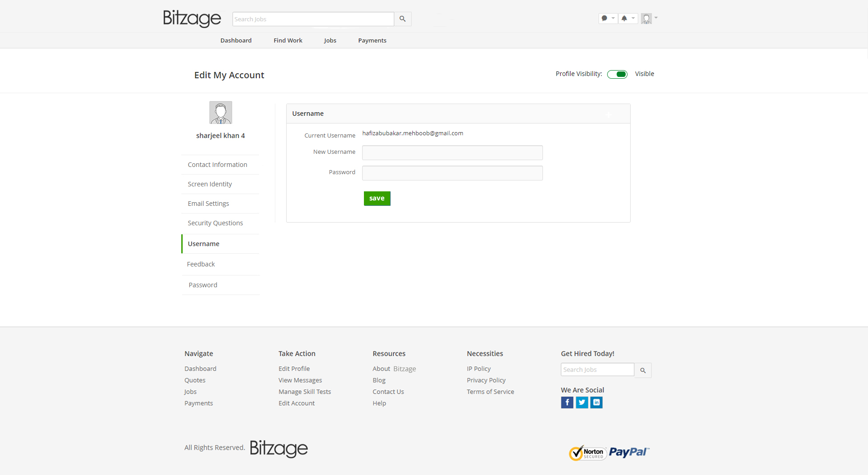
Task: Go to the Payments menu item
Action: 372,40
